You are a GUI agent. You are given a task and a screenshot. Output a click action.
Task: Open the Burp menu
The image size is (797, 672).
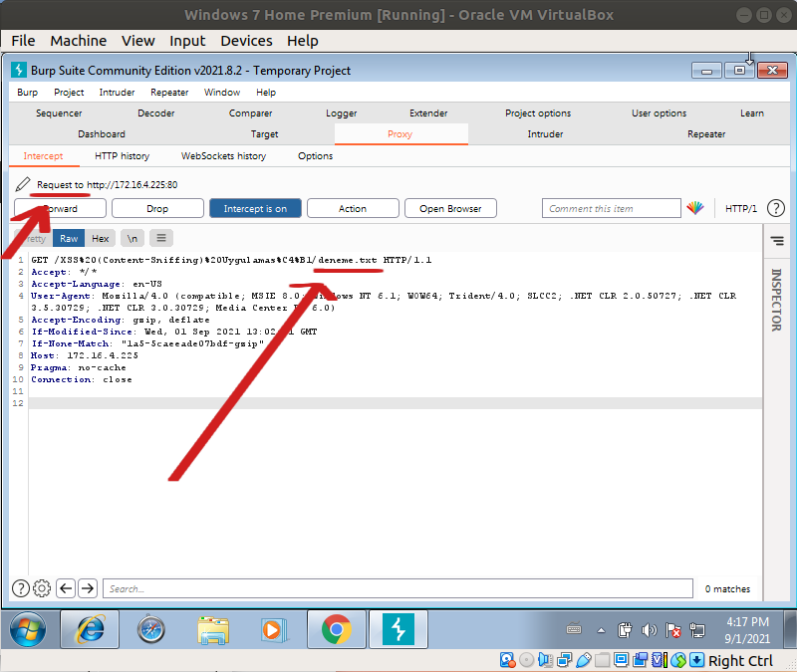coord(28,92)
